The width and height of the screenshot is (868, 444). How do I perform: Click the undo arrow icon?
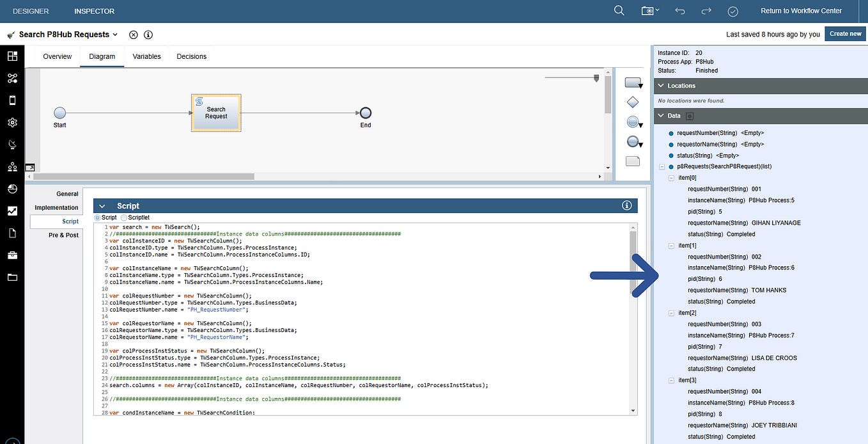(x=678, y=10)
